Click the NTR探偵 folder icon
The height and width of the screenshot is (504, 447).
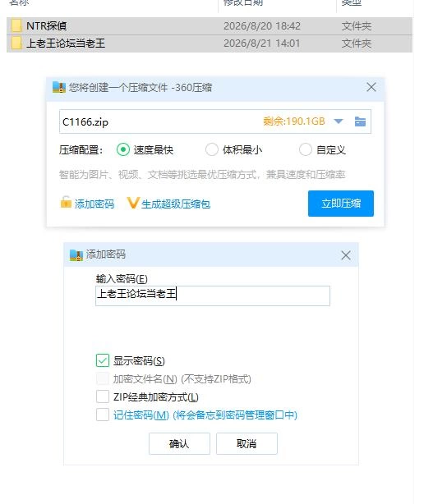(x=16, y=25)
